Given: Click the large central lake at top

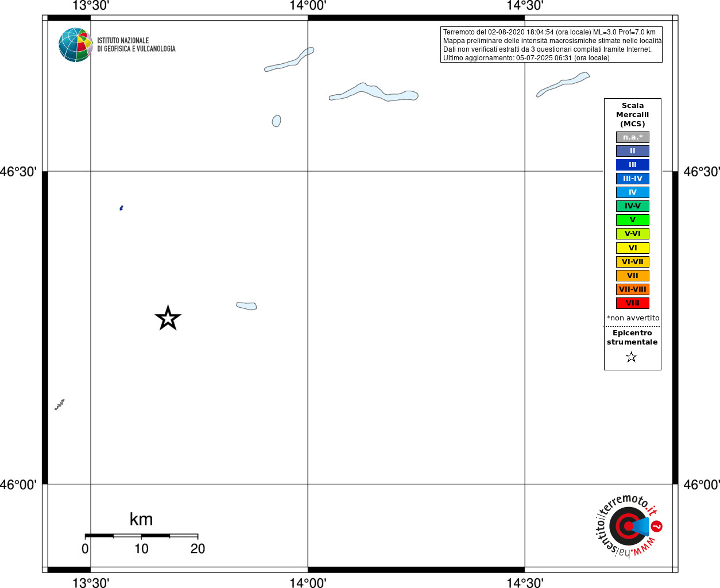Looking at the screenshot, I should tap(374, 92).
